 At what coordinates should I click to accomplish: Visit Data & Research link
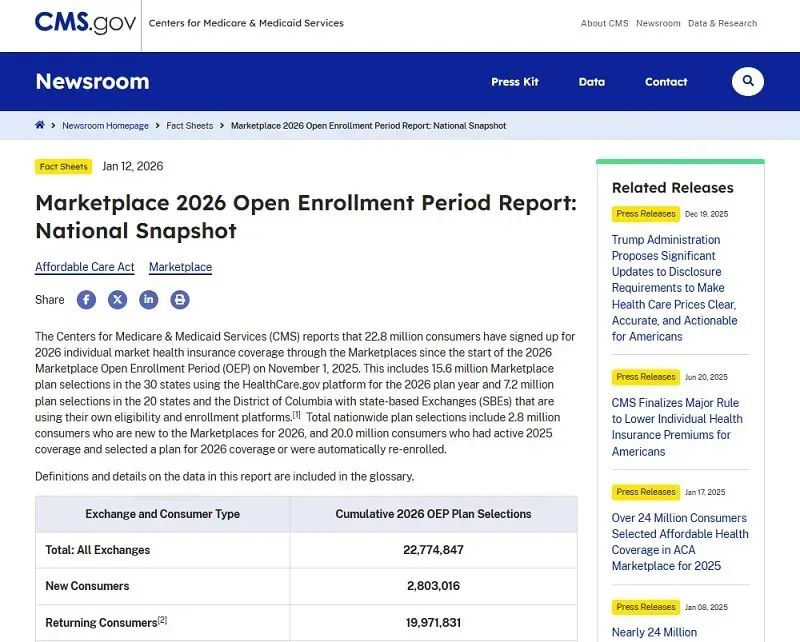[x=722, y=23]
